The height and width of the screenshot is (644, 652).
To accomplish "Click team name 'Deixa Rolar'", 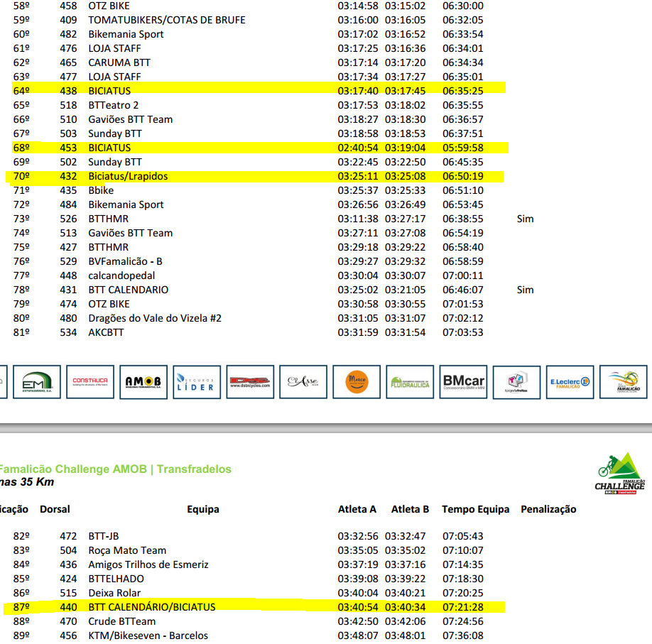I will [x=114, y=593].
